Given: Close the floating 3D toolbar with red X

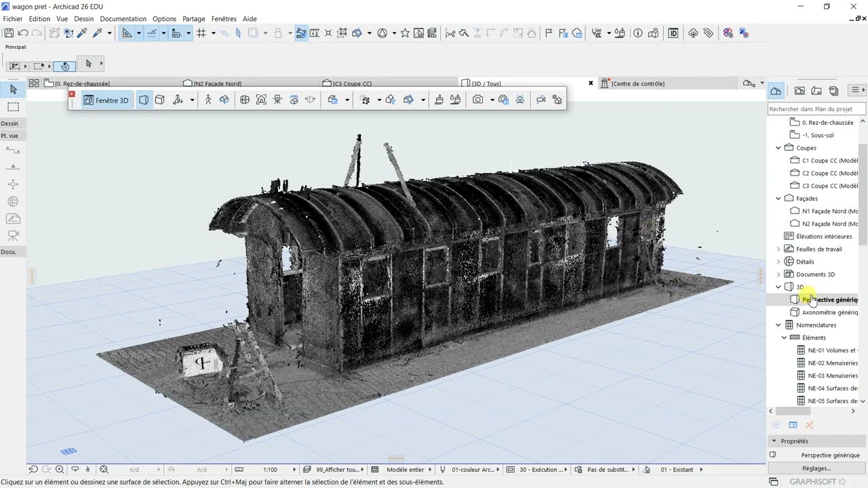Looking at the screenshot, I should [72, 94].
